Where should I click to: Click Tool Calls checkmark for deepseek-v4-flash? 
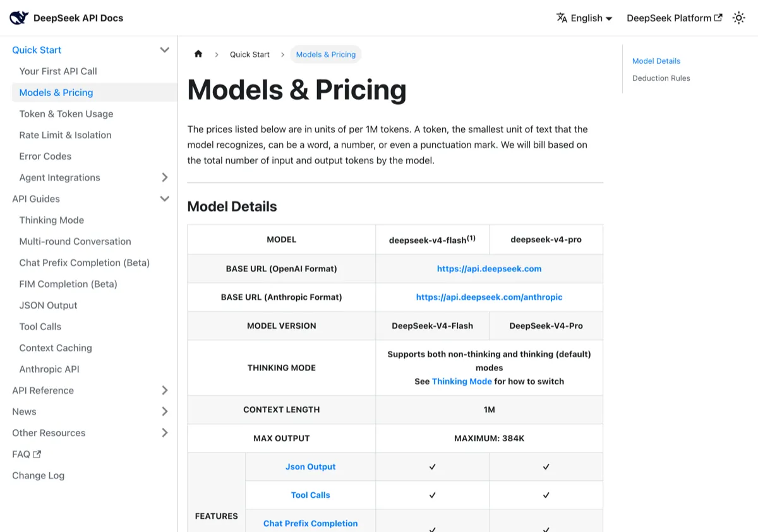(432, 495)
